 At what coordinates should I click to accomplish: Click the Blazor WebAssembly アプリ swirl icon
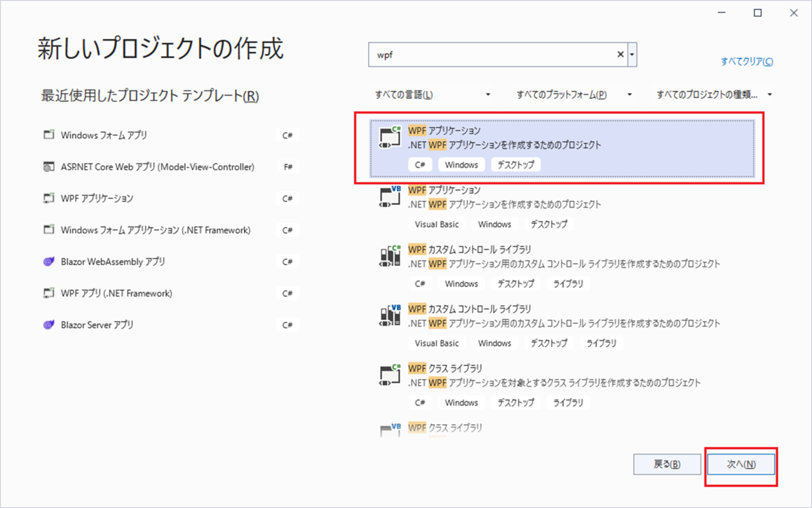48,261
